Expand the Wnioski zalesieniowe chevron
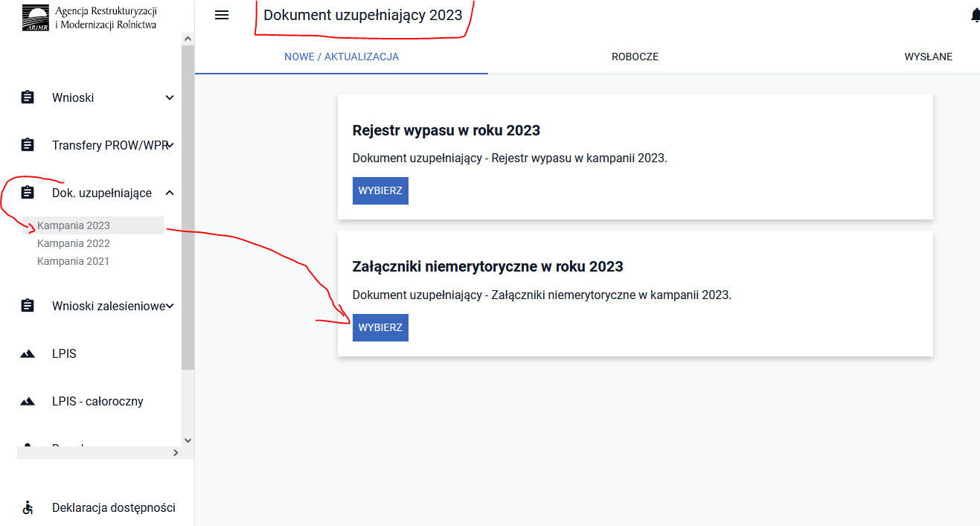This screenshot has height=526, width=980. (x=170, y=306)
